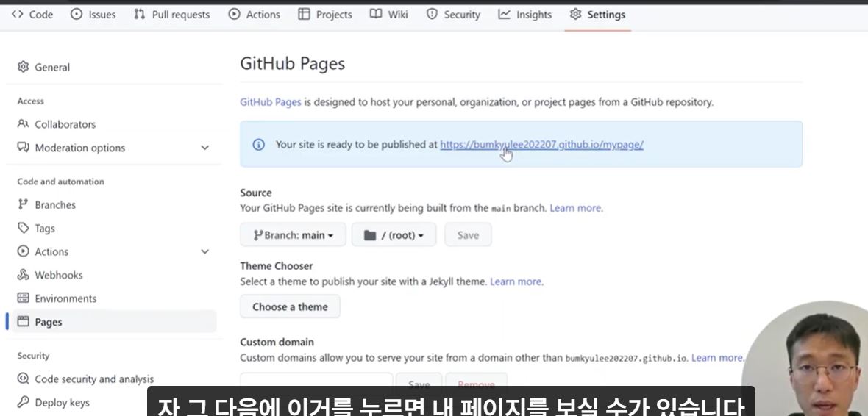Open the / (root) folder dropdown
The image size is (868, 416).
click(x=394, y=235)
